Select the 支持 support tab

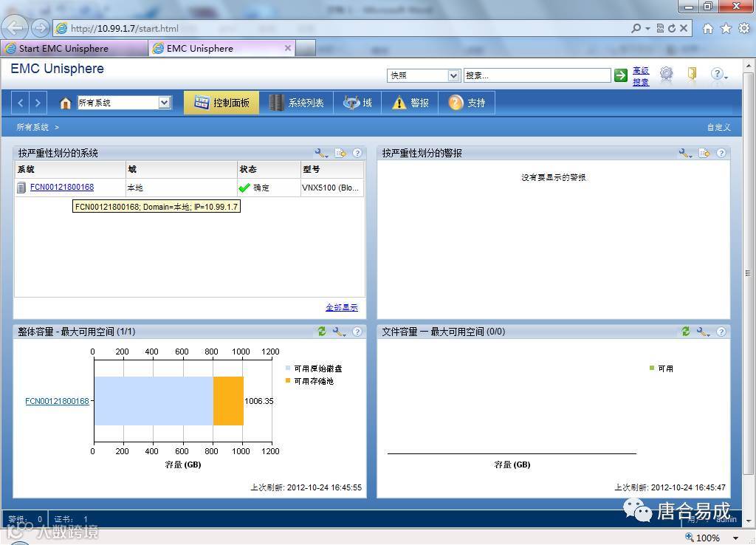coord(467,103)
